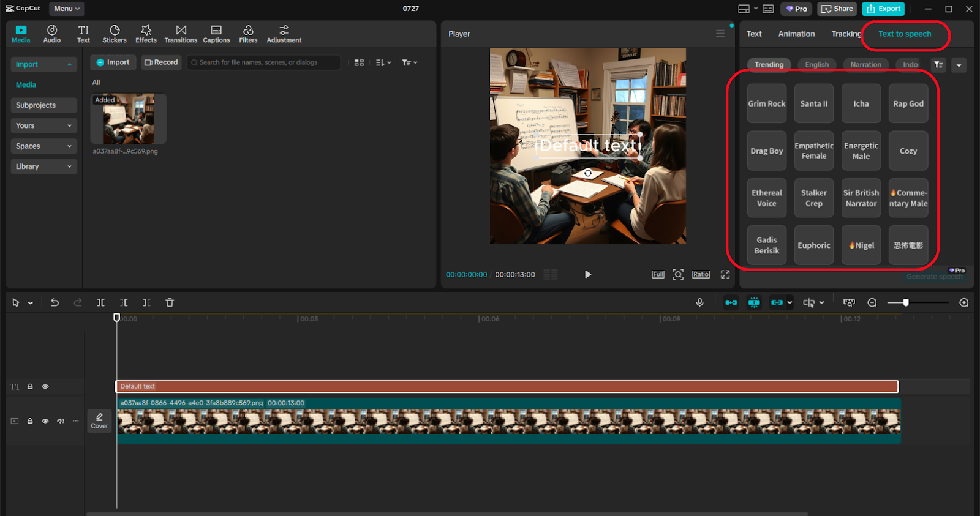The height and width of the screenshot is (516, 980).
Task: Open the Stickers panel
Action: [114, 34]
